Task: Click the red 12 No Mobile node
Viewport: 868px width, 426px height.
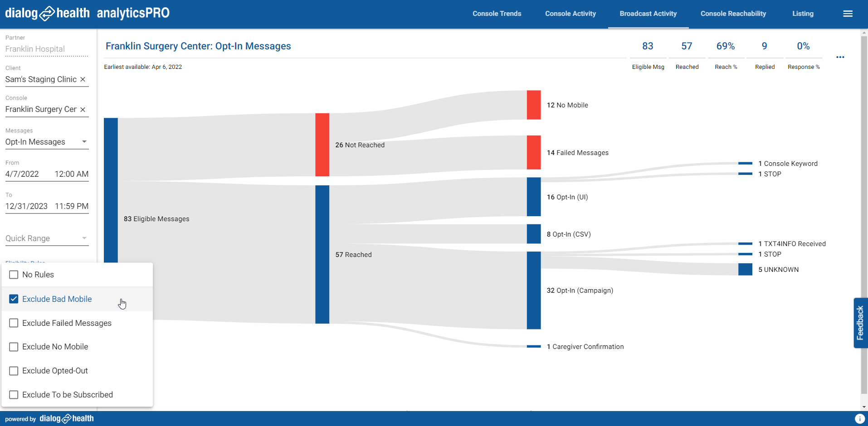Action: (533, 105)
